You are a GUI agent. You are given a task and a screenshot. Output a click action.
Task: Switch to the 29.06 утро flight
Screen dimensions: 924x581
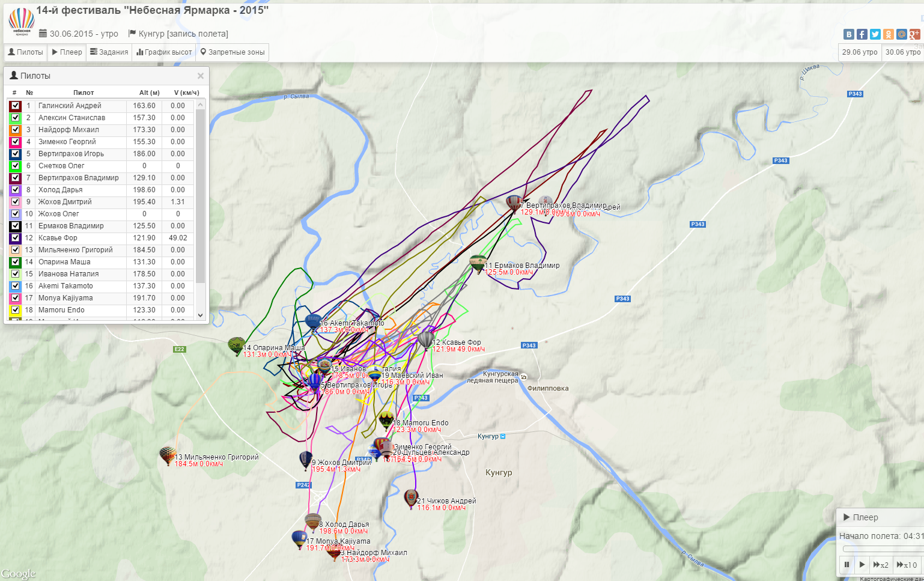859,52
